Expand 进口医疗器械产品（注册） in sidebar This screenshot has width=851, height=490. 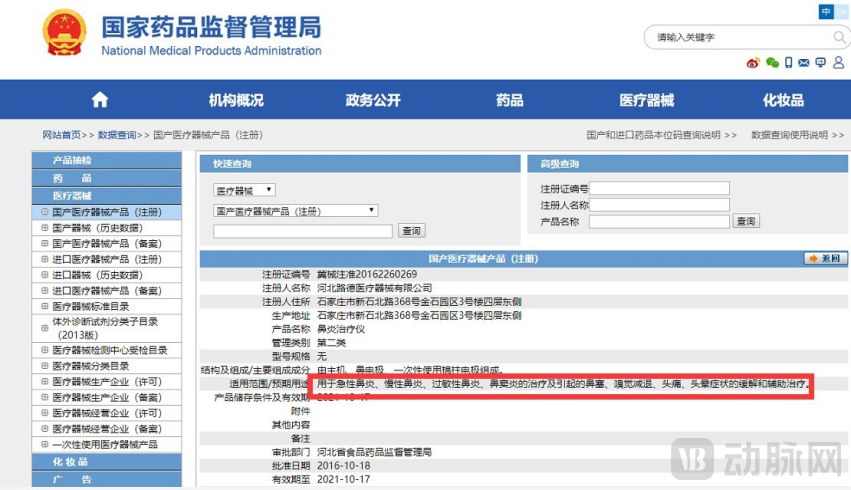click(45, 259)
